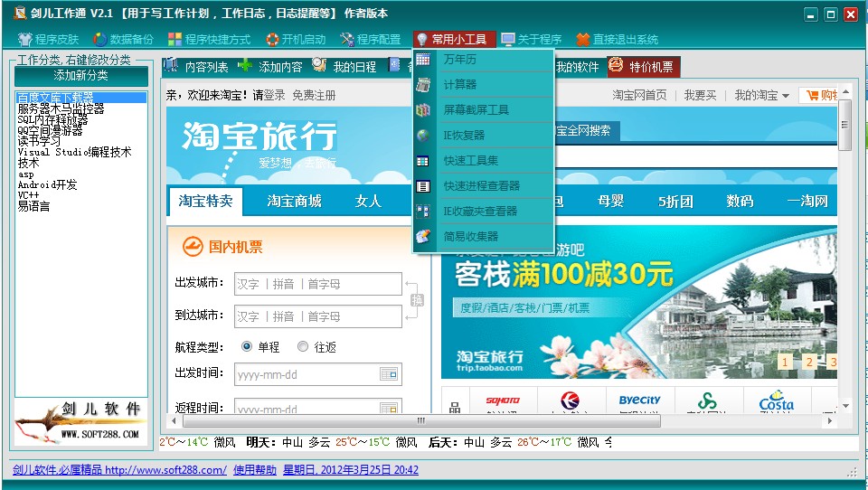Image resolution: width=868 pixels, height=490 pixels.
Task: Select the 易语言 category
Action: tap(33, 206)
